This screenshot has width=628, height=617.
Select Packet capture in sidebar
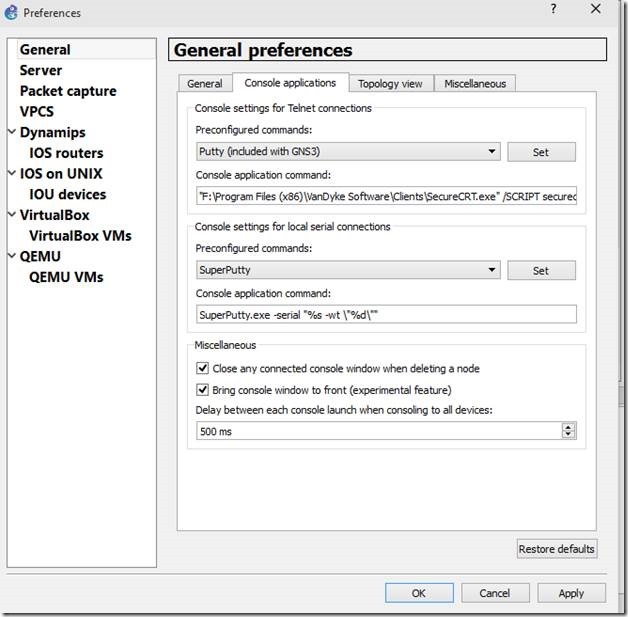68,91
